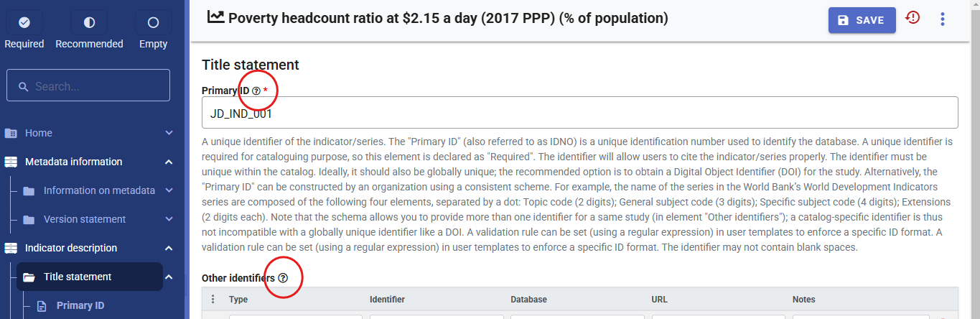Viewport: 980px width, 319px height.
Task: Click the red validation history icon
Action: pyautogui.click(x=913, y=18)
